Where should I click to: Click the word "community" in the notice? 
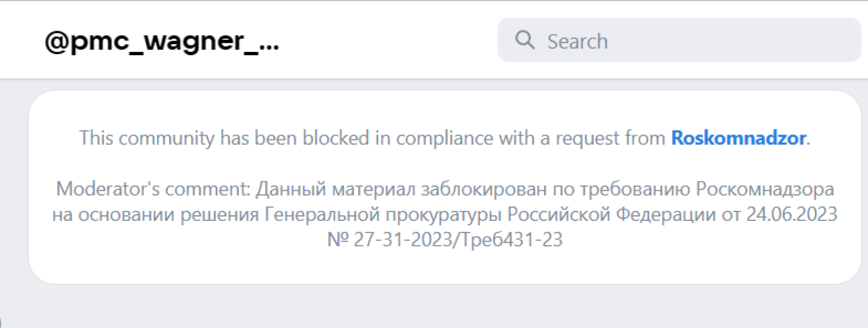(x=166, y=138)
